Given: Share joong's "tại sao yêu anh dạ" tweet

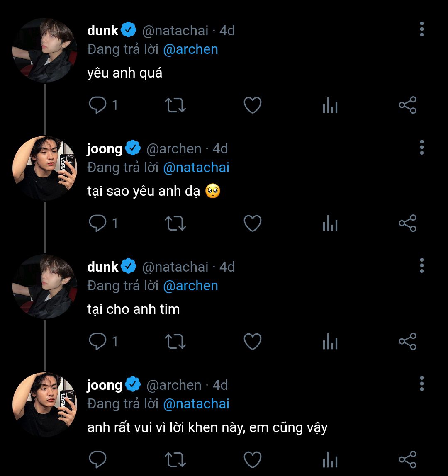Looking at the screenshot, I should (407, 223).
